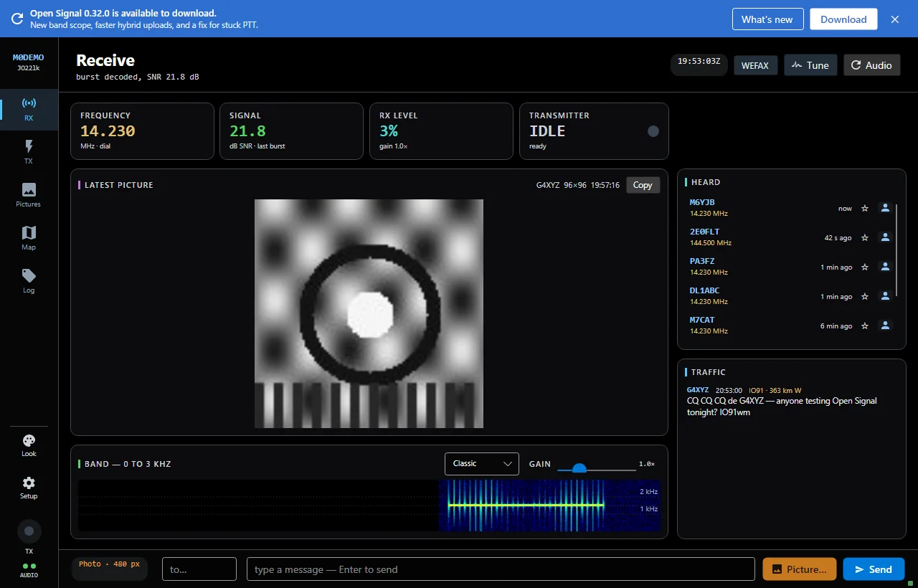This screenshot has width=918, height=588.
Task: Open DL1ABC station profile icon
Action: pos(885,296)
